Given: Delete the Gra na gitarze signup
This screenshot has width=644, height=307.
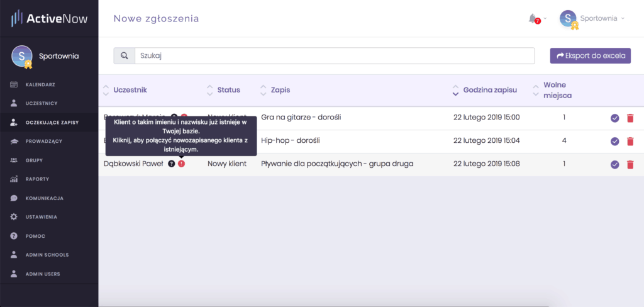Looking at the screenshot, I should point(630,118).
